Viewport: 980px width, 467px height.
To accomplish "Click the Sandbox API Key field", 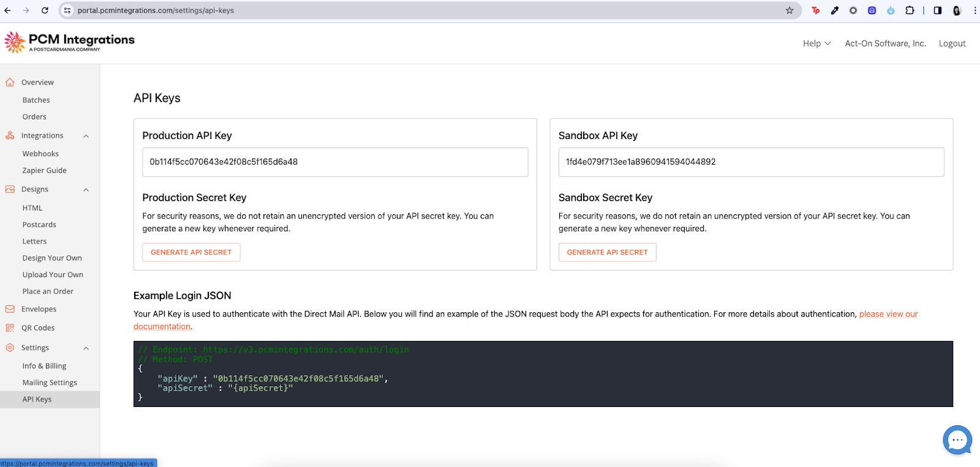I will click(x=751, y=162).
